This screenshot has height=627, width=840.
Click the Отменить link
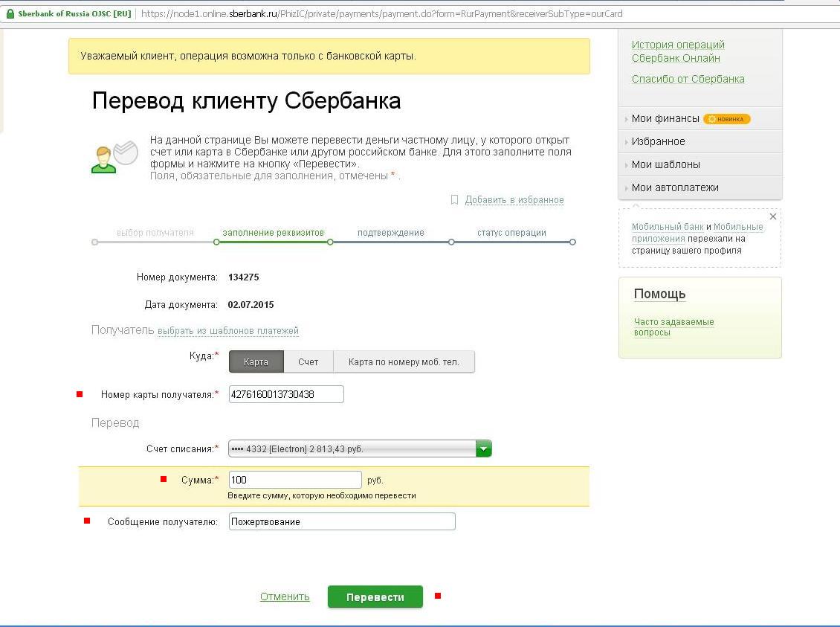(x=285, y=597)
